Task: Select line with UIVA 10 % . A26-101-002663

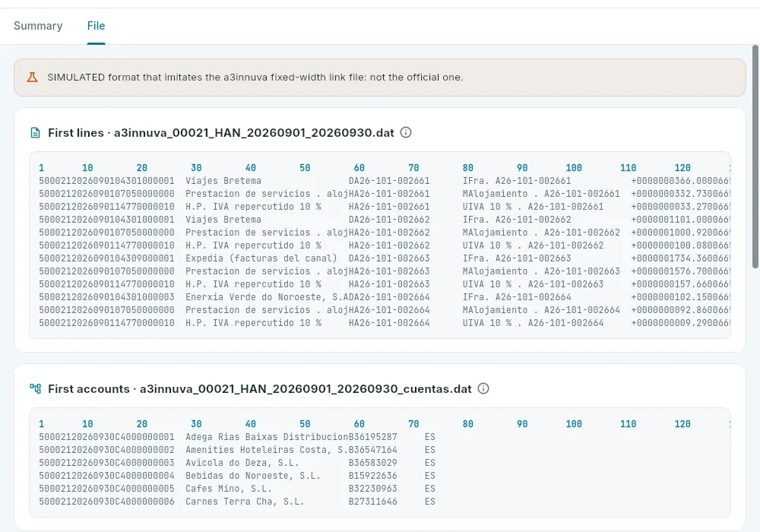Action: [x=385, y=284]
